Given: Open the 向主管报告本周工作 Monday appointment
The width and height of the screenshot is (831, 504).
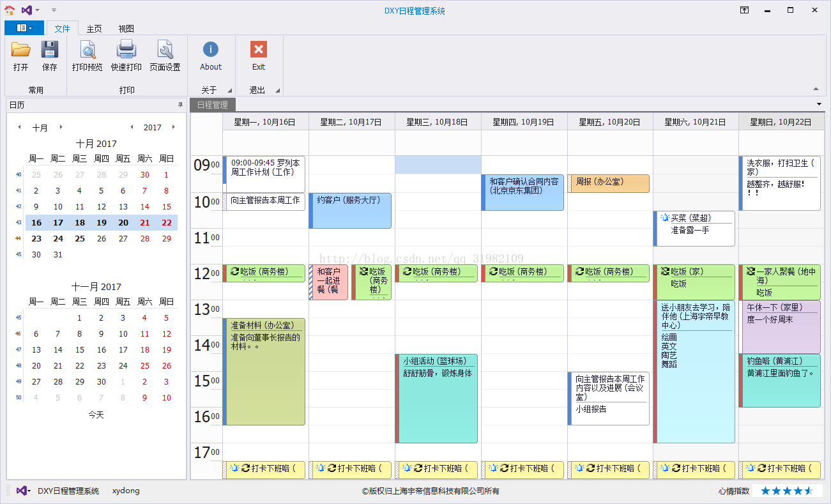Looking at the screenshot, I should [264, 201].
